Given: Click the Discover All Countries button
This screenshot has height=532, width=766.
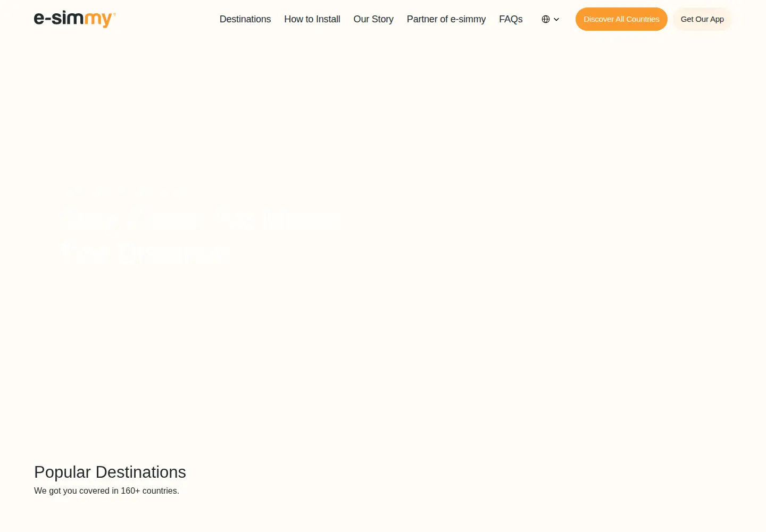Looking at the screenshot, I should pyautogui.click(x=621, y=19).
